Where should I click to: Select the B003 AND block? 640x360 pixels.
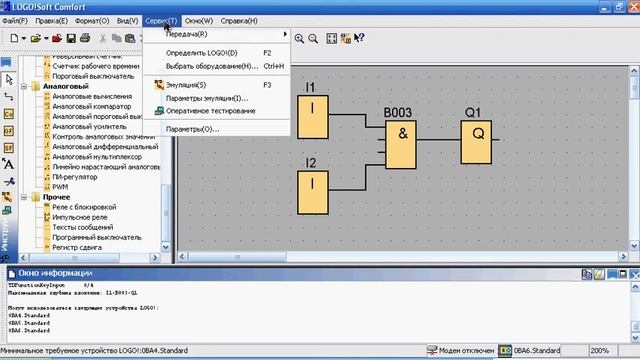[401, 144]
